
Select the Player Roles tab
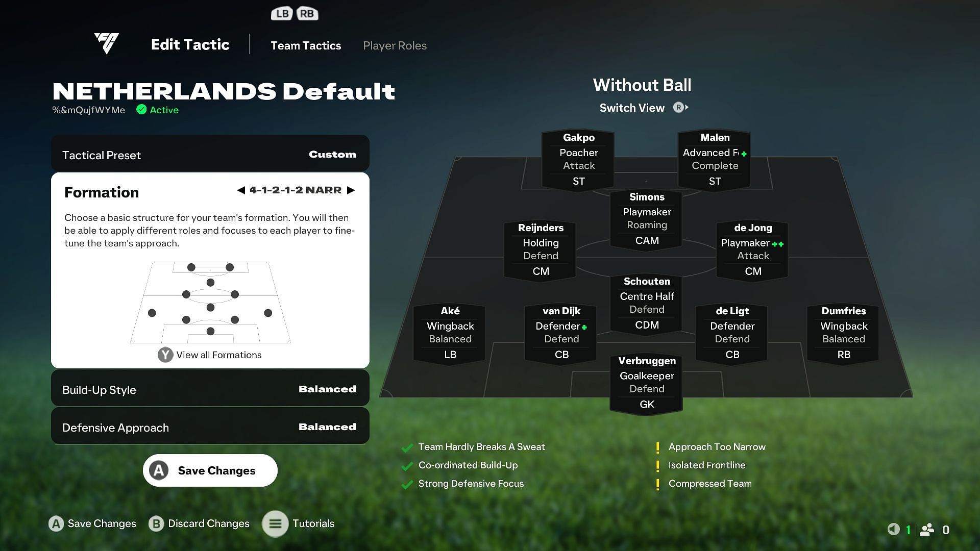coord(395,46)
